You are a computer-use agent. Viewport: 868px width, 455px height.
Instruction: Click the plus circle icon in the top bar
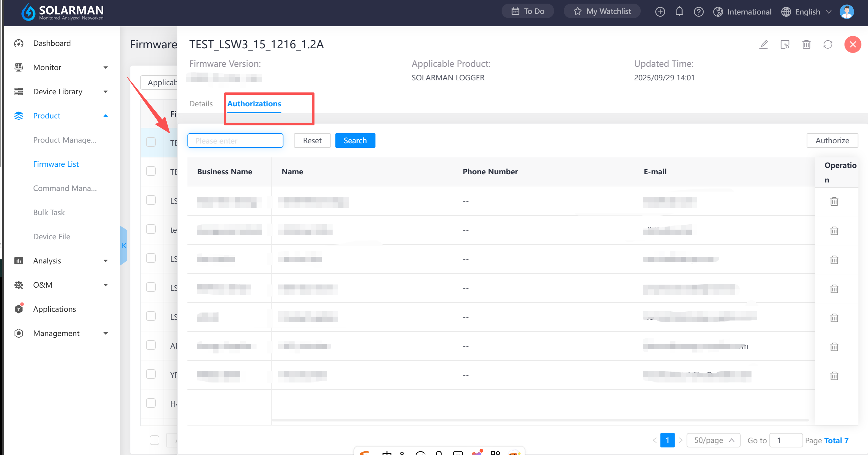coord(660,11)
